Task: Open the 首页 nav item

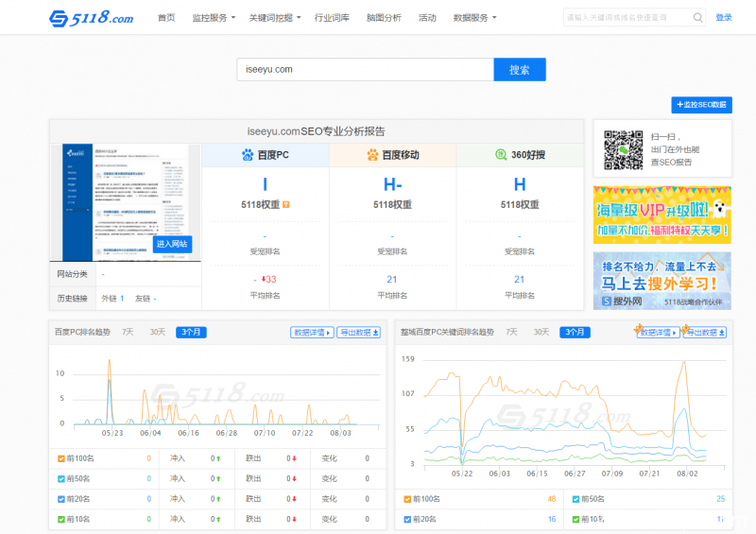Action: pyautogui.click(x=166, y=18)
